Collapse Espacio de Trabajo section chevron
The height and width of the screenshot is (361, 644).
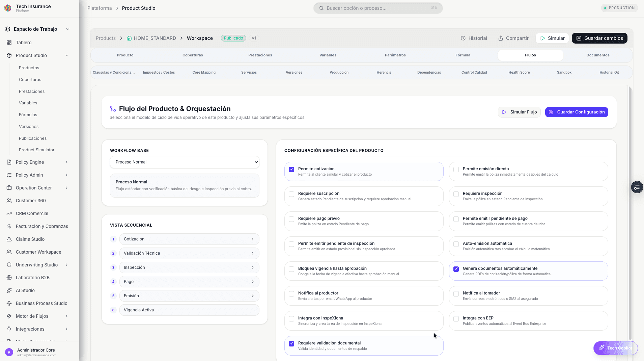click(x=68, y=29)
